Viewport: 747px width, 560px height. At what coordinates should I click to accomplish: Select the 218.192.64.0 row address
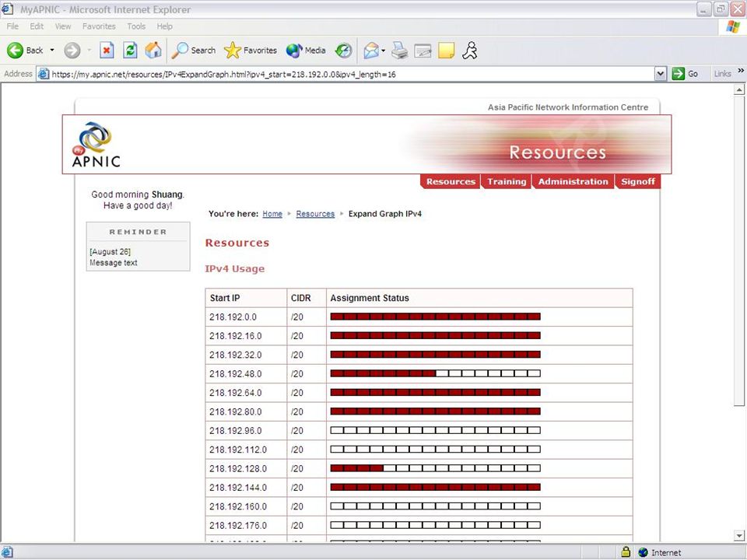(235, 394)
